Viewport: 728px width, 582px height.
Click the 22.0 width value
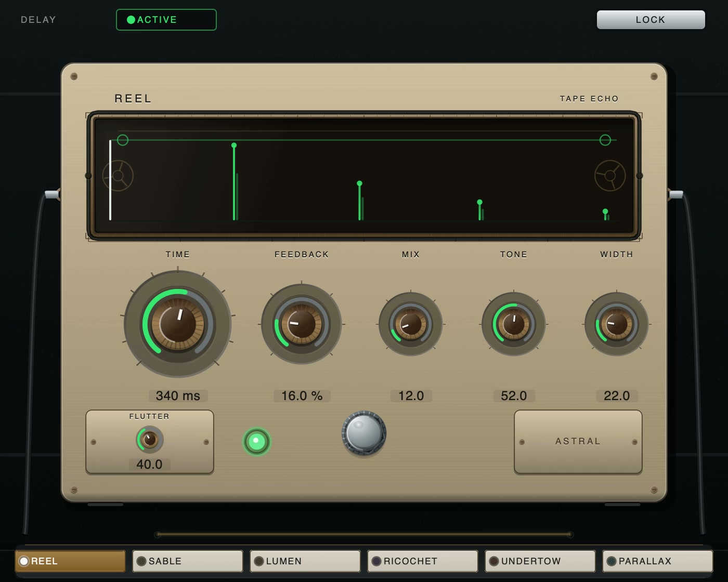point(617,396)
